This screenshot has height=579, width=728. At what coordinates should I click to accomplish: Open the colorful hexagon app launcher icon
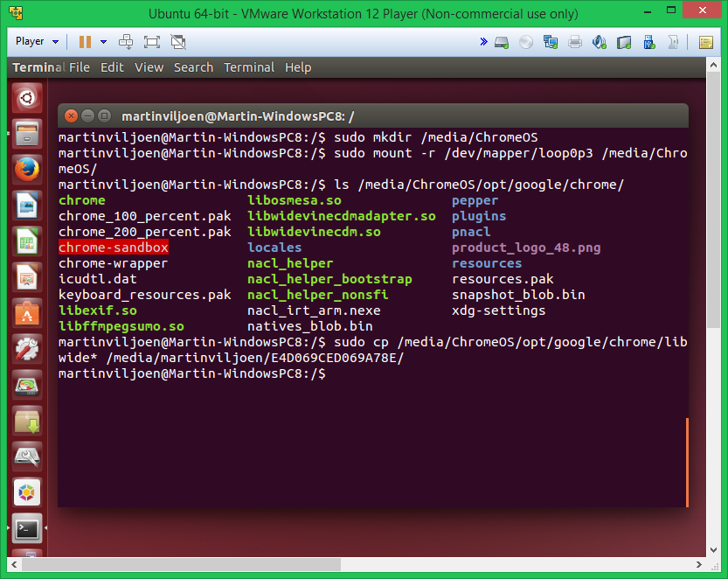coord(27,492)
